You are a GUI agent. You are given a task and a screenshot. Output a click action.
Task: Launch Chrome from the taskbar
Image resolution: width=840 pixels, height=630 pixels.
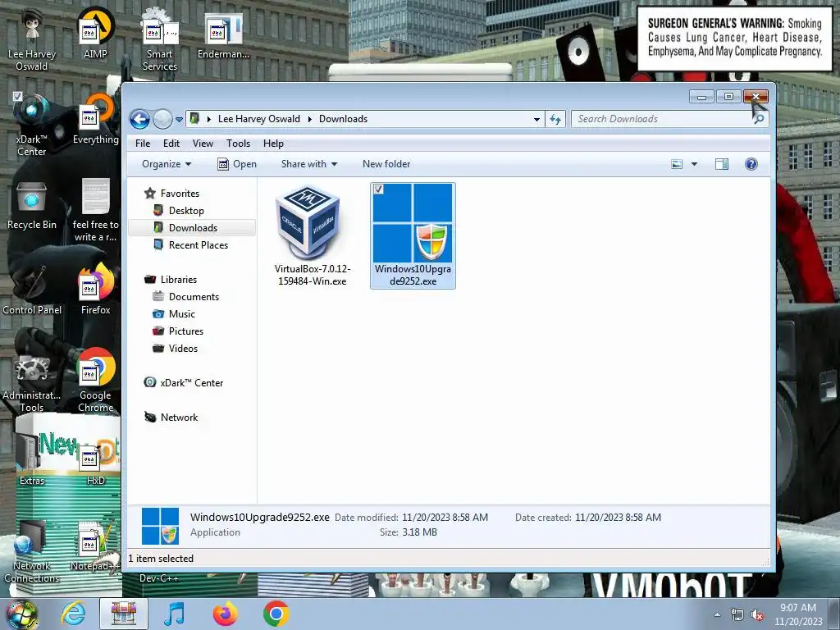pos(276,614)
